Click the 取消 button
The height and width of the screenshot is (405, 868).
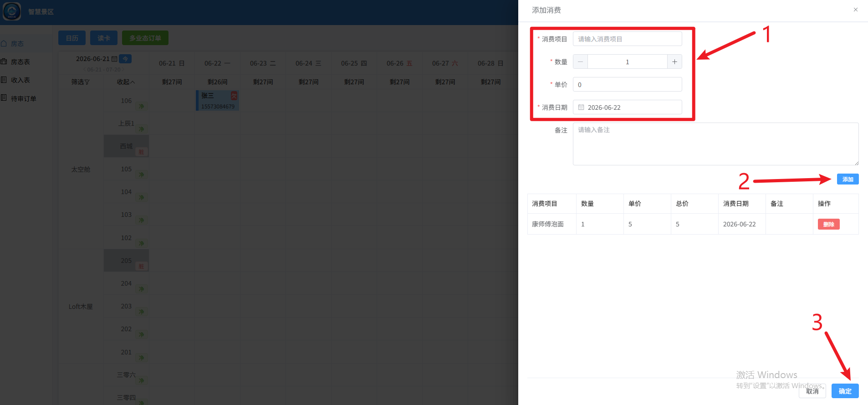pos(812,391)
